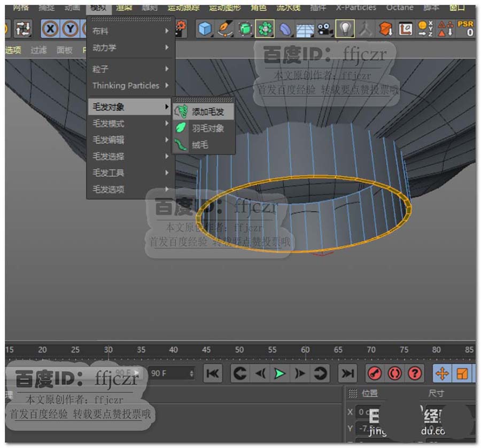Click the orange place-object toolbar icon
Image resolution: width=481 pixels, height=448 pixels.
[385, 29]
